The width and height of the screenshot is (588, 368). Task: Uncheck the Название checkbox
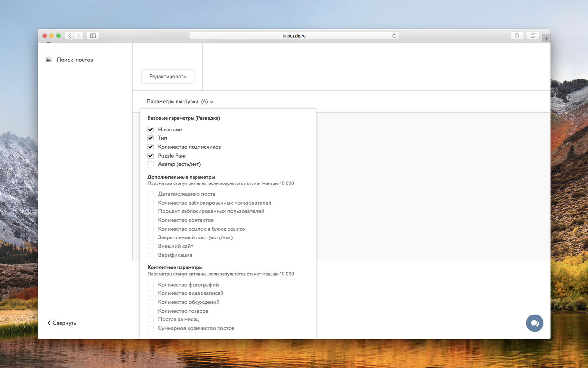tap(151, 130)
